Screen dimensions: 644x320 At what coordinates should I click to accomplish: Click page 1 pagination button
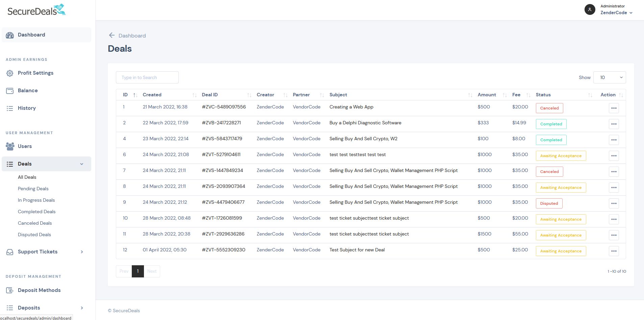138,271
